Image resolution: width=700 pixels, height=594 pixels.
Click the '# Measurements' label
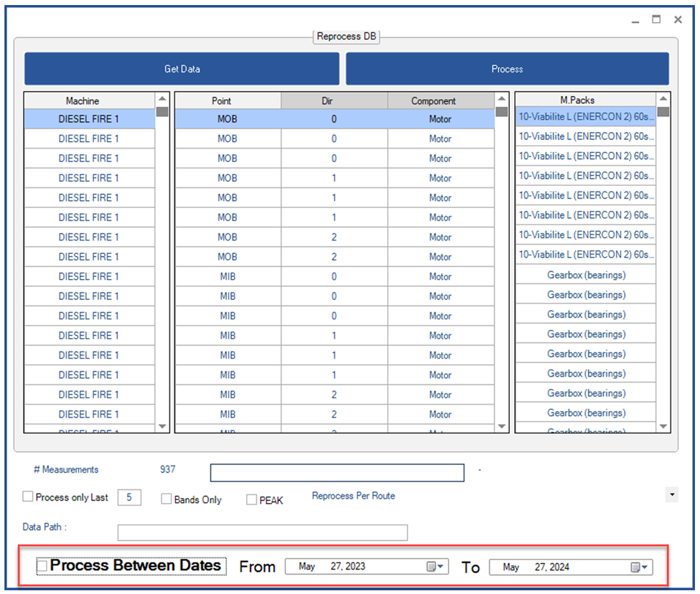[x=66, y=470]
